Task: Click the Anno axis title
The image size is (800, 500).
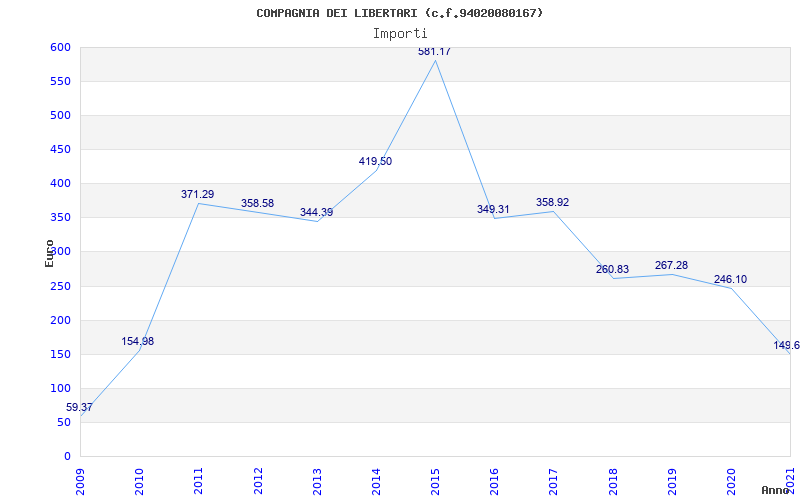Action: click(x=776, y=490)
